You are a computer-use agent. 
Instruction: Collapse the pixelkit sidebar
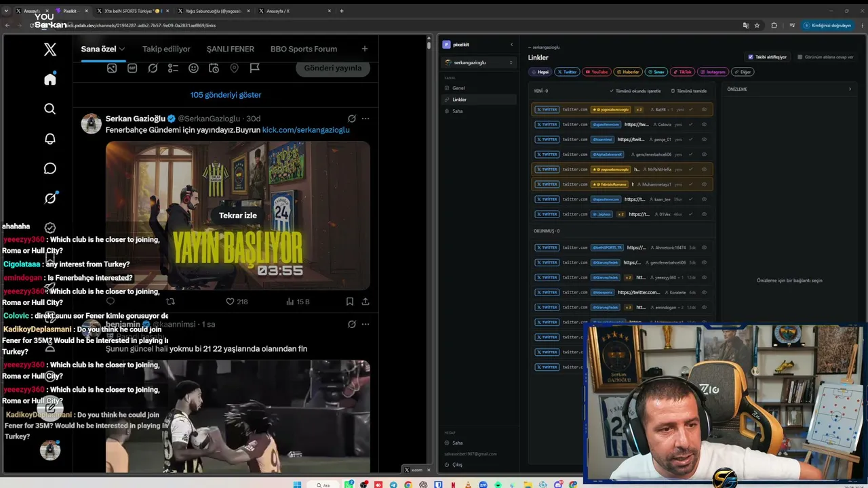click(511, 45)
